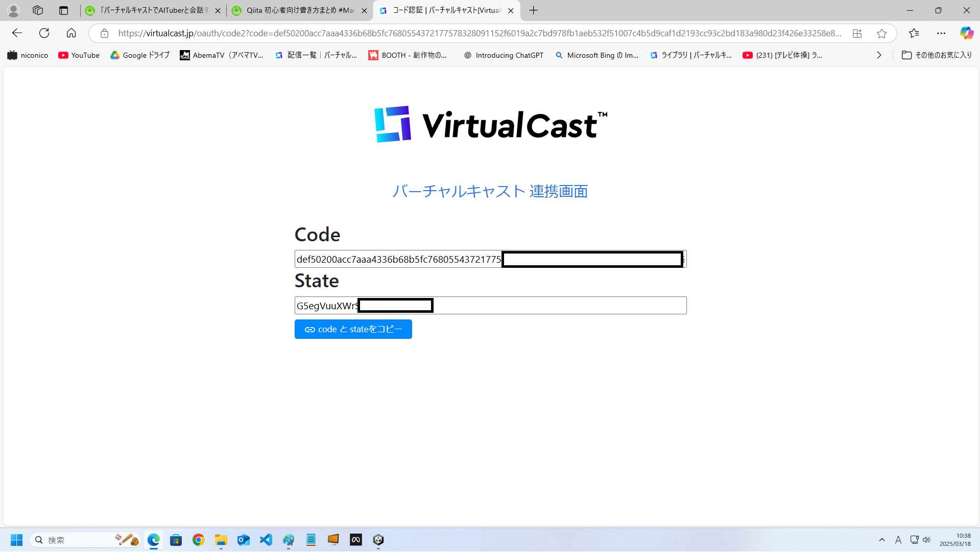Expand the bookmarks overflow chevron
Viewport: 980px width, 552px height.
pyautogui.click(x=879, y=55)
